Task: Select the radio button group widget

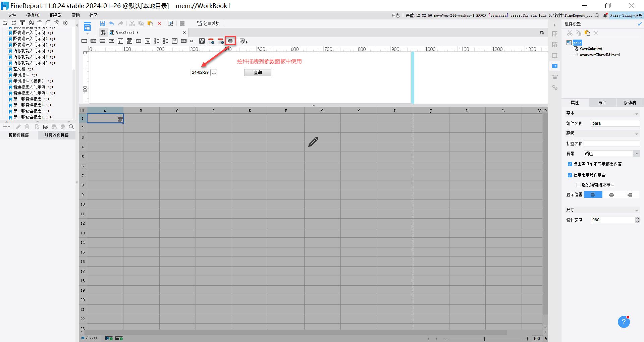Action: (156, 41)
